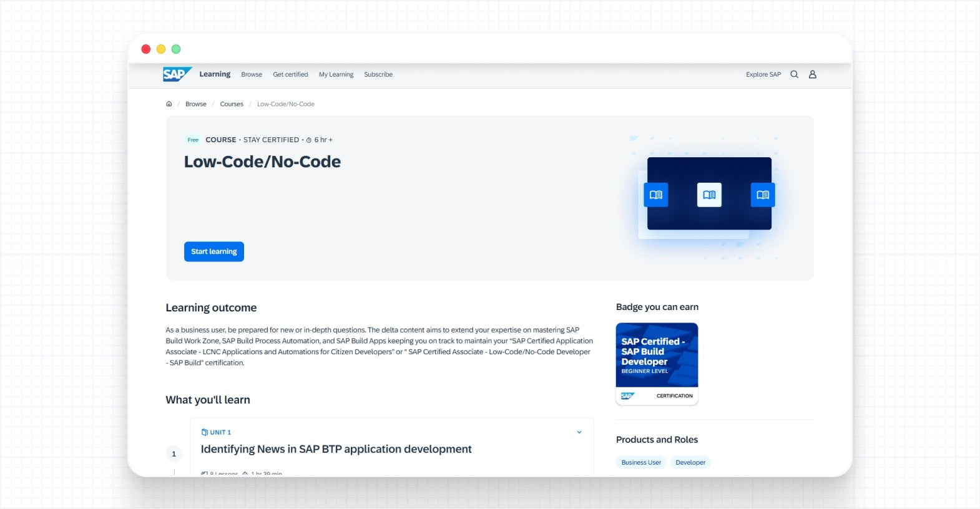Click the Badge you can earn heading
This screenshot has height=509, width=980.
click(657, 307)
